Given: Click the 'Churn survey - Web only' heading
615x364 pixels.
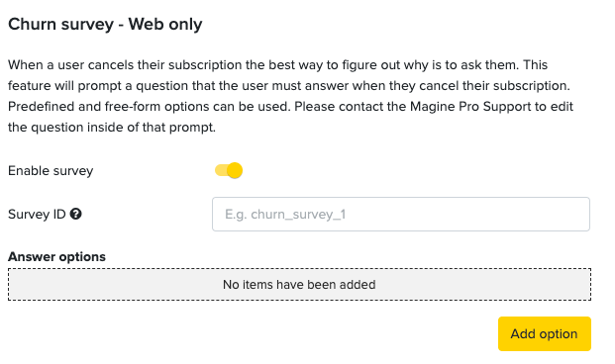Looking at the screenshot, I should [105, 25].
